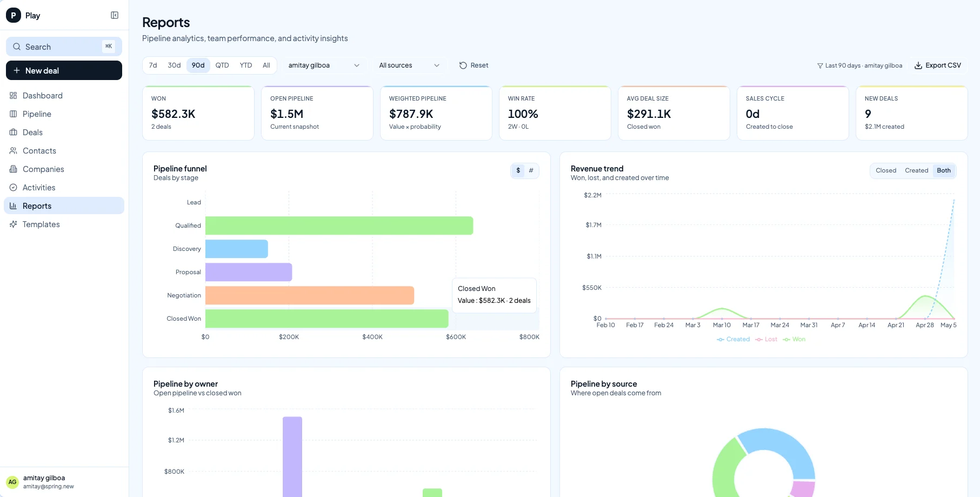Image resolution: width=980 pixels, height=497 pixels.
Task: Select the YTD time range
Action: point(246,65)
